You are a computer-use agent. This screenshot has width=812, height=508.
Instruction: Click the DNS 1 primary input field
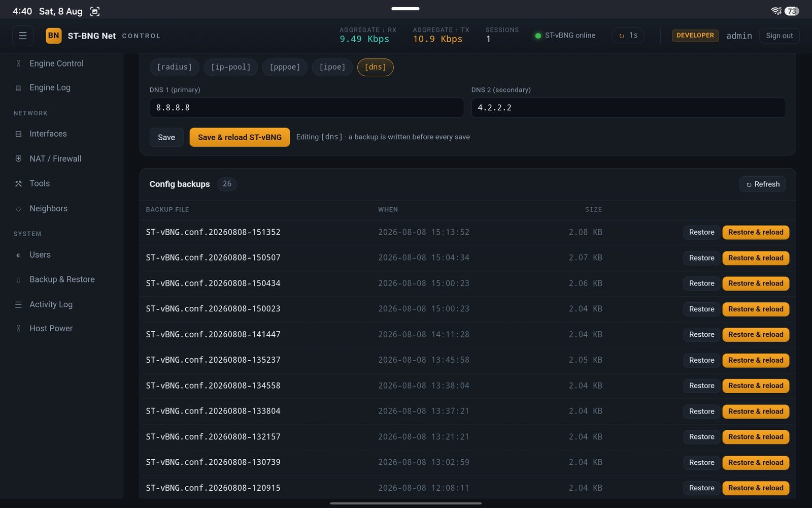point(307,108)
